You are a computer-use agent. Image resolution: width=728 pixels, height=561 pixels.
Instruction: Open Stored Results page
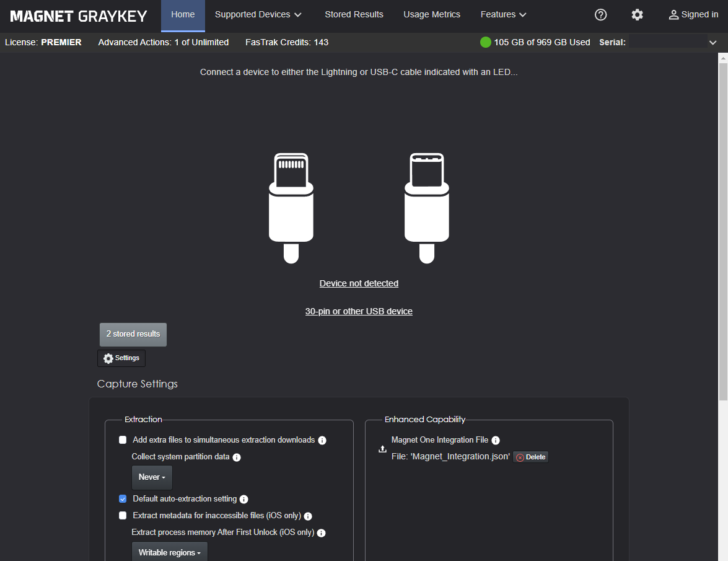tap(354, 15)
